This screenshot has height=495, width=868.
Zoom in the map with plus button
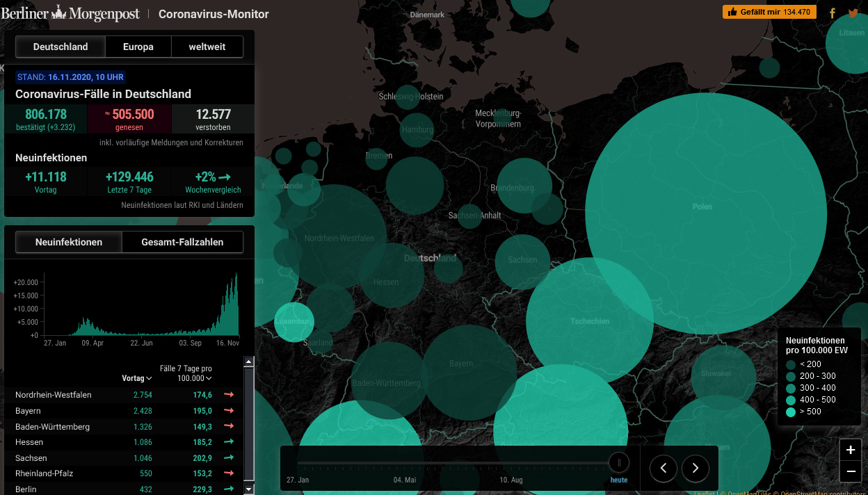pos(851,450)
